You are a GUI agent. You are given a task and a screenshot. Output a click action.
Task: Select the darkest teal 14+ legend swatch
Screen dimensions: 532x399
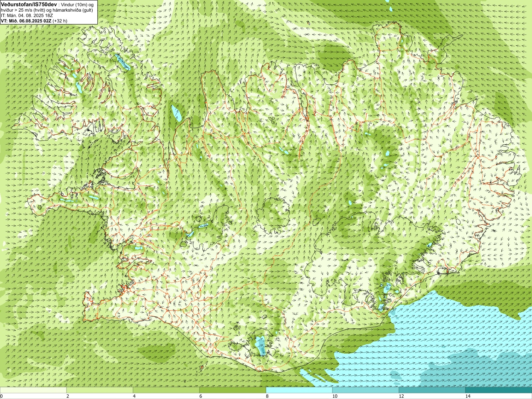(x=499, y=390)
